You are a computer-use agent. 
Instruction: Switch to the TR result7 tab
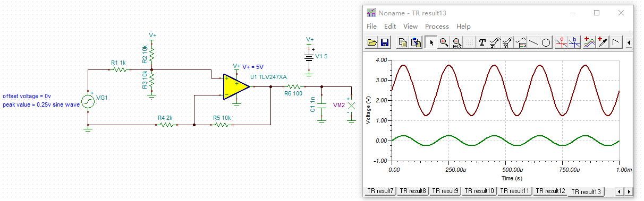point(380,190)
